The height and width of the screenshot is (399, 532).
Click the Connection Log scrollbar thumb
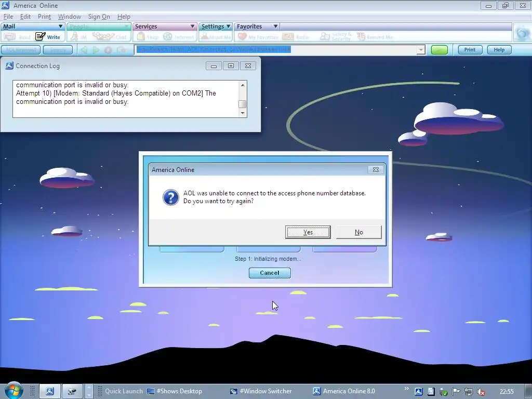click(x=242, y=104)
